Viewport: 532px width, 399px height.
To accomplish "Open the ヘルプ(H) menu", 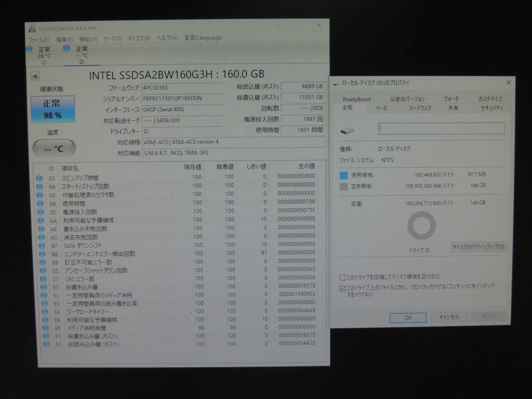I will [168, 38].
